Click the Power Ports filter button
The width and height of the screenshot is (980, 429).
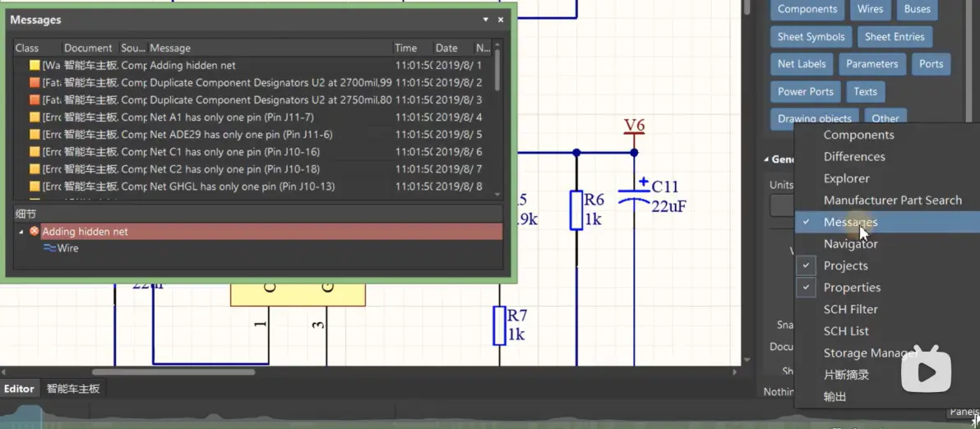click(x=805, y=91)
